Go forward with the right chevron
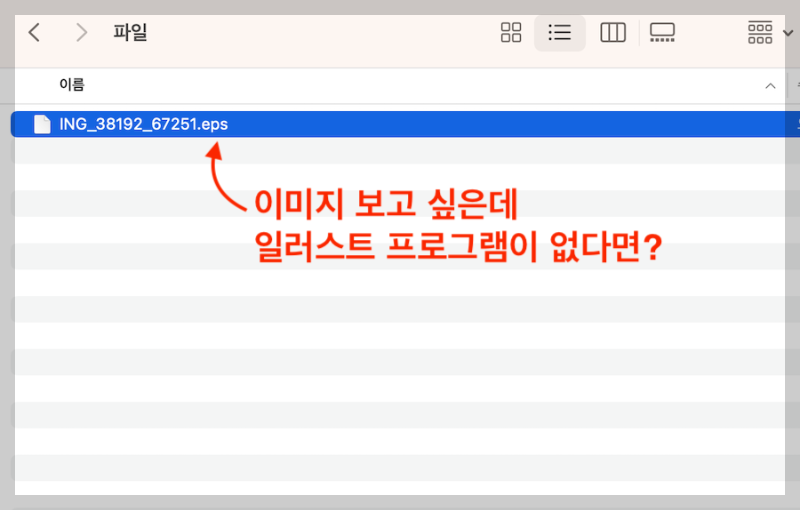 pos(81,33)
